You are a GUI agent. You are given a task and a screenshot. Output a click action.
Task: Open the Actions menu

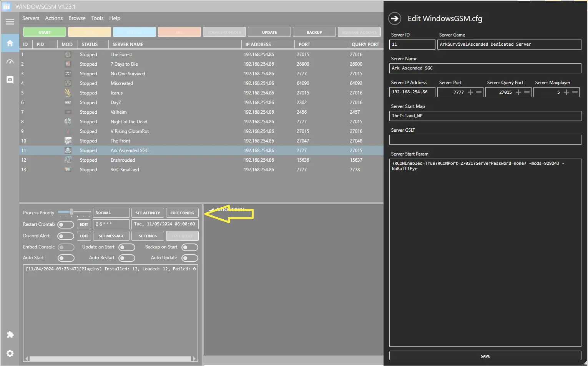(54, 18)
